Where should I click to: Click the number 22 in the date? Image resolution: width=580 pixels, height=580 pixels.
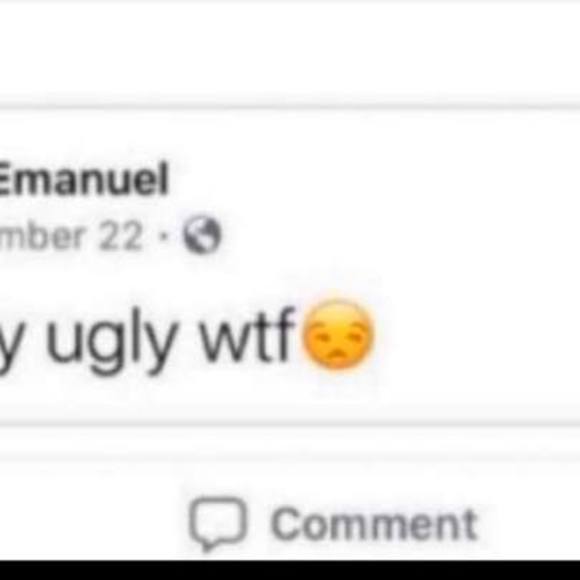pos(120,235)
